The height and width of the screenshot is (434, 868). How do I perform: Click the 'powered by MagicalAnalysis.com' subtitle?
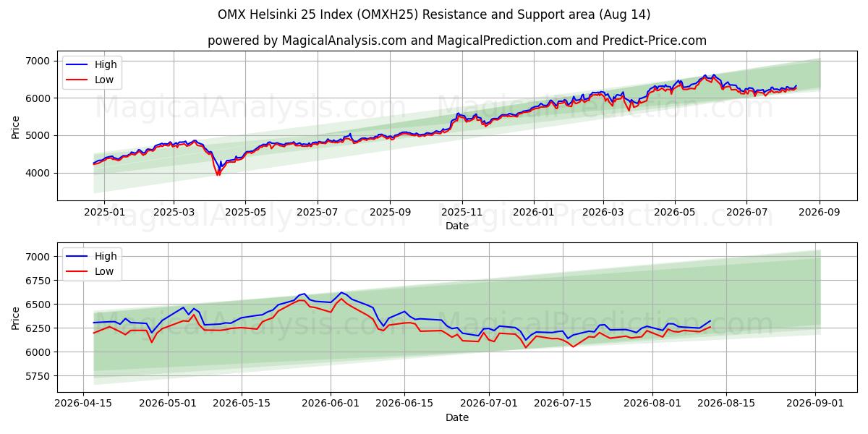(x=457, y=41)
